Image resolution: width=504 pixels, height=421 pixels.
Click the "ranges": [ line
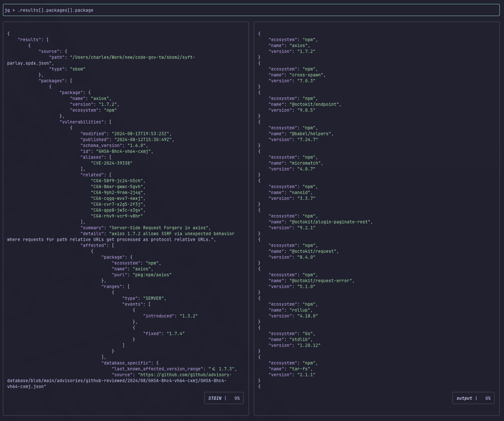116,286
